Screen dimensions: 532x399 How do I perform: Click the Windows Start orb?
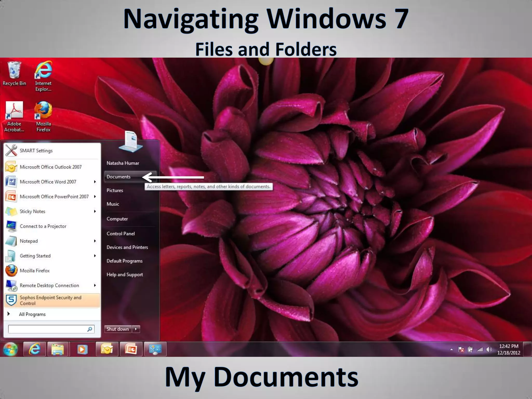click(10, 349)
